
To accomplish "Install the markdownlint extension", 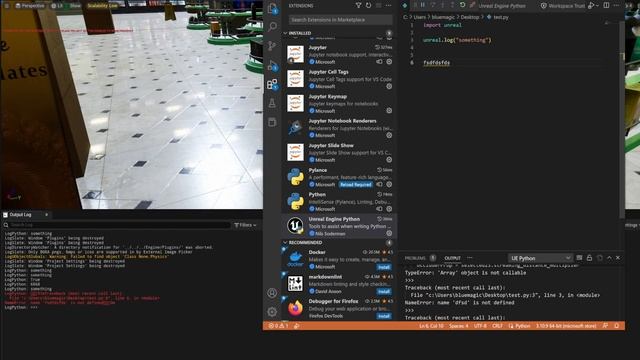I will (384, 291).
